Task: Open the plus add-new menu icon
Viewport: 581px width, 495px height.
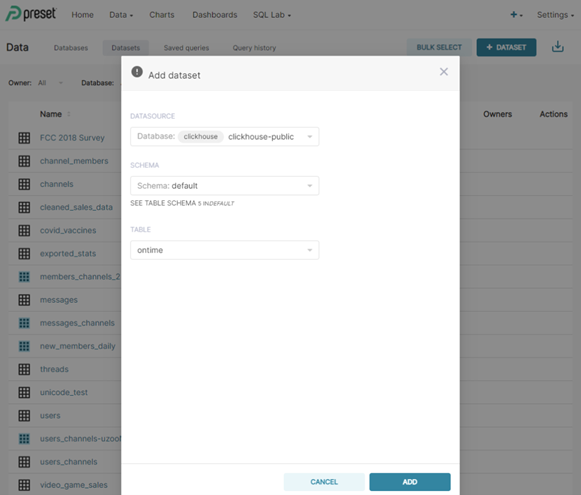Action: tap(516, 15)
